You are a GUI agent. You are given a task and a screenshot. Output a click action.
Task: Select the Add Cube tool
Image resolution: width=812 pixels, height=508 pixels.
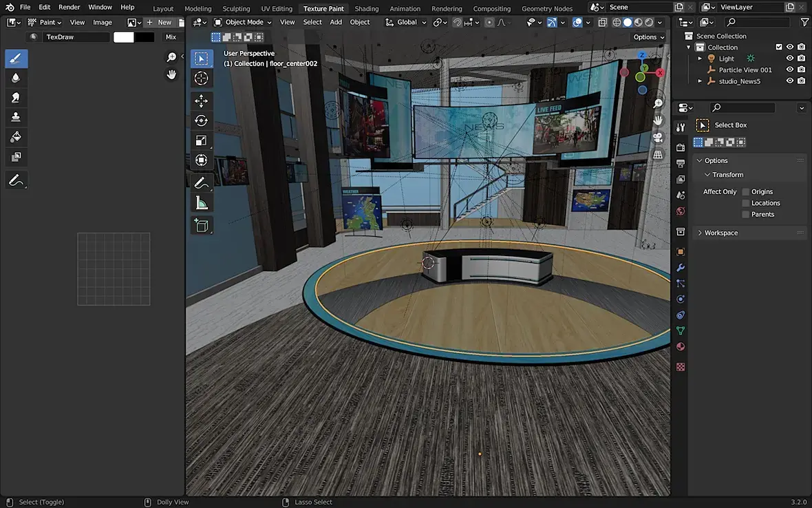(x=201, y=225)
